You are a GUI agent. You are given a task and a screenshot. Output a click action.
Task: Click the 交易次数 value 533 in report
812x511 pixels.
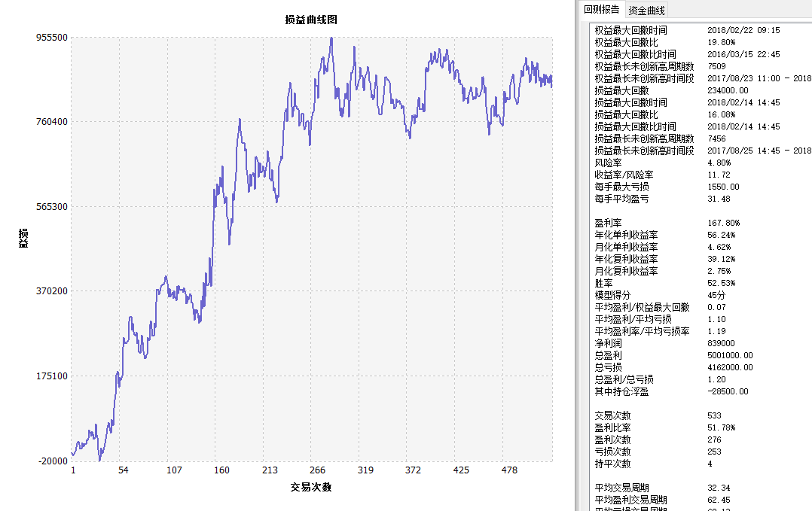(714, 415)
